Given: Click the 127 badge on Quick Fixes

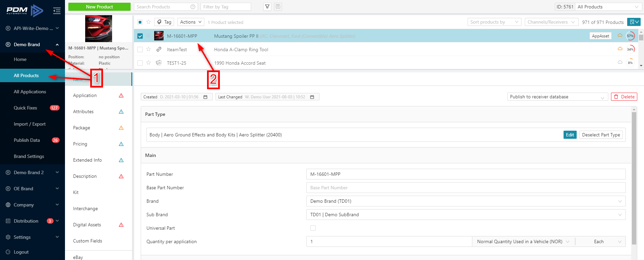Looking at the screenshot, I should point(55,108).
